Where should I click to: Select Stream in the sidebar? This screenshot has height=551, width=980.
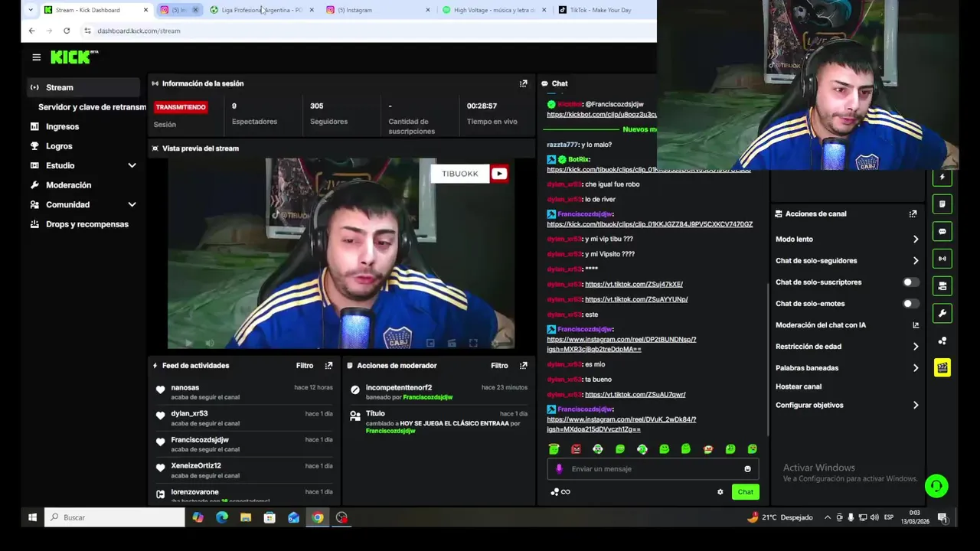(84, 87)
